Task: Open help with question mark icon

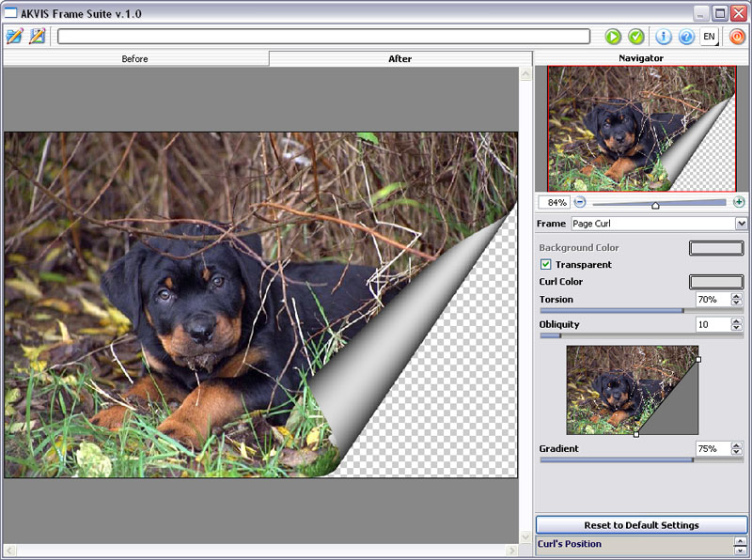Action: pyautogui.click(x=687, y=37)
